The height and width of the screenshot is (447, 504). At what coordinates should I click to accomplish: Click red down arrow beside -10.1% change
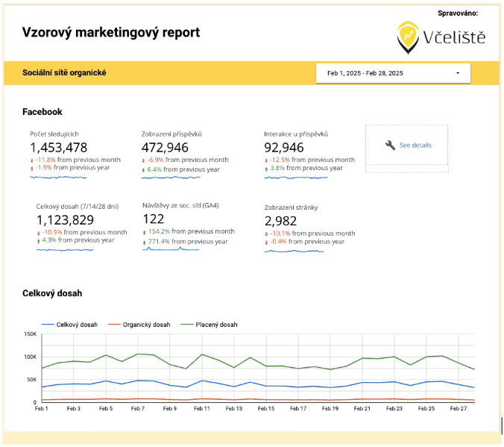pyautogui.click(x=266, y=234)
